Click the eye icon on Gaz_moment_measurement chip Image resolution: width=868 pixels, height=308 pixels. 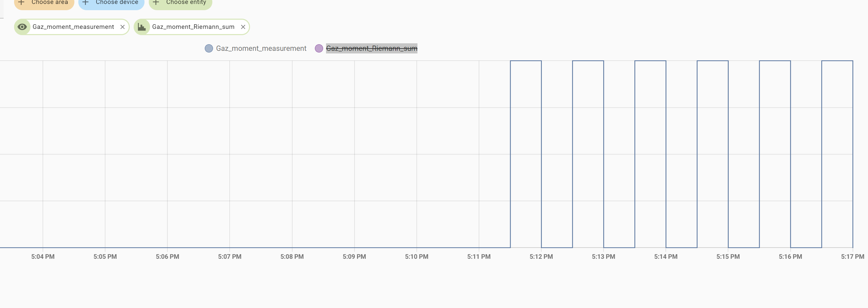tap(22, 27)
